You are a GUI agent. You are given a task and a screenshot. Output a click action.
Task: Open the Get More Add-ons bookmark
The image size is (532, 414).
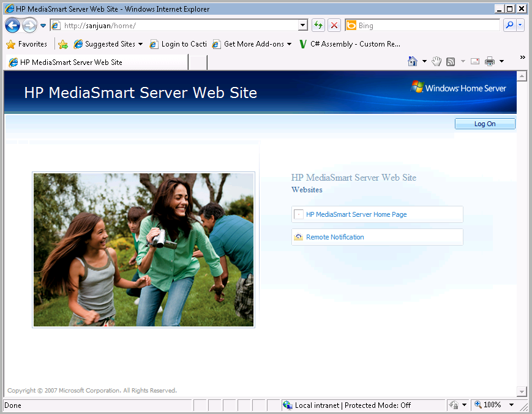[x=249, y=44]
